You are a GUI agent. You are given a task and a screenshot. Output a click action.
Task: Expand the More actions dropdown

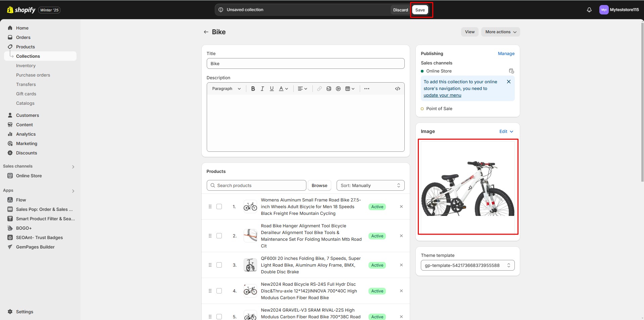point(500,32)
